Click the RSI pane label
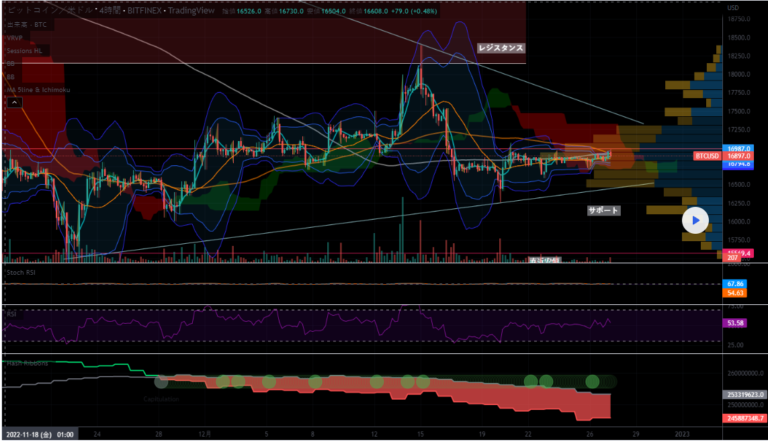This screenshot has height=442, width=768. pos(9,311)
